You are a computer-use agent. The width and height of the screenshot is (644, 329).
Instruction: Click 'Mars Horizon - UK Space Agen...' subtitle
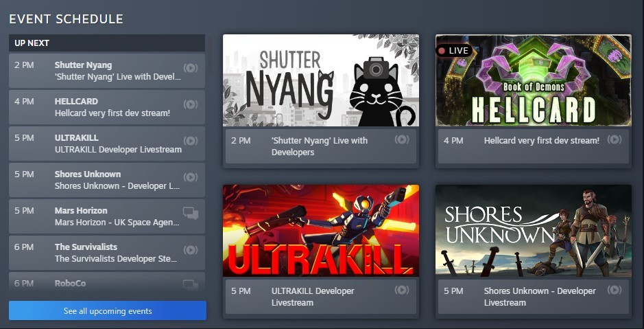[117, 223]
